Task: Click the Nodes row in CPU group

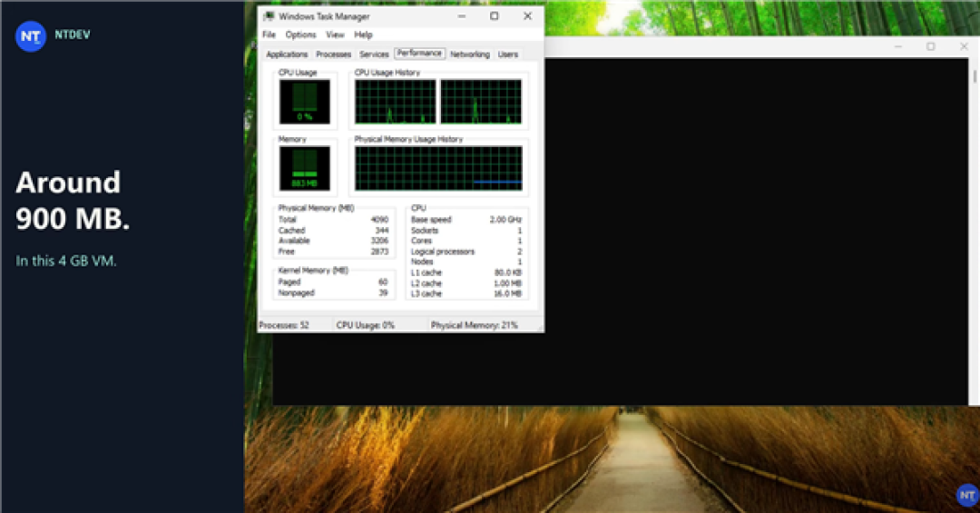Action: pyautogui.click(x=466, y=261)
